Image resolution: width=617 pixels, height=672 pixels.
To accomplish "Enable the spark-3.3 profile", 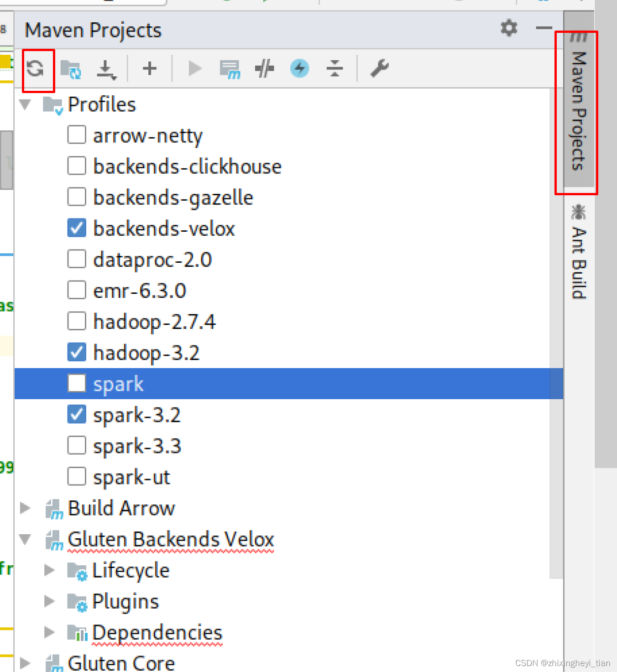I will (x=77, y=445).
